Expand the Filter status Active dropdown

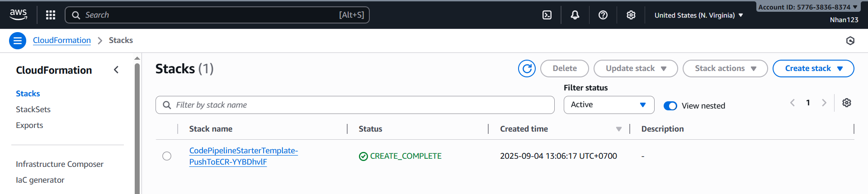(609, 105)
